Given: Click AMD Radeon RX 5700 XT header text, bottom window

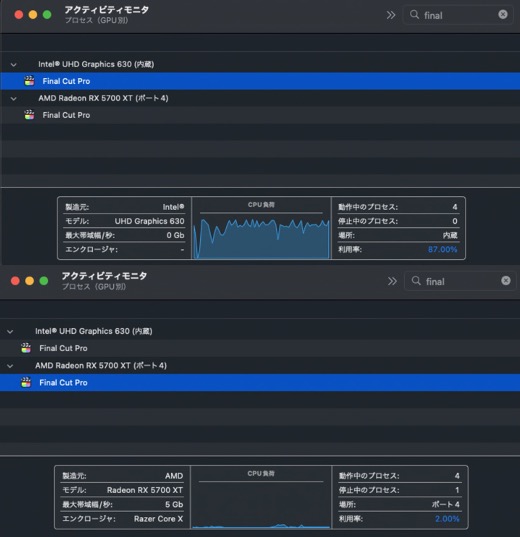Looking at the screenshot, I should [x=101, y=365].
